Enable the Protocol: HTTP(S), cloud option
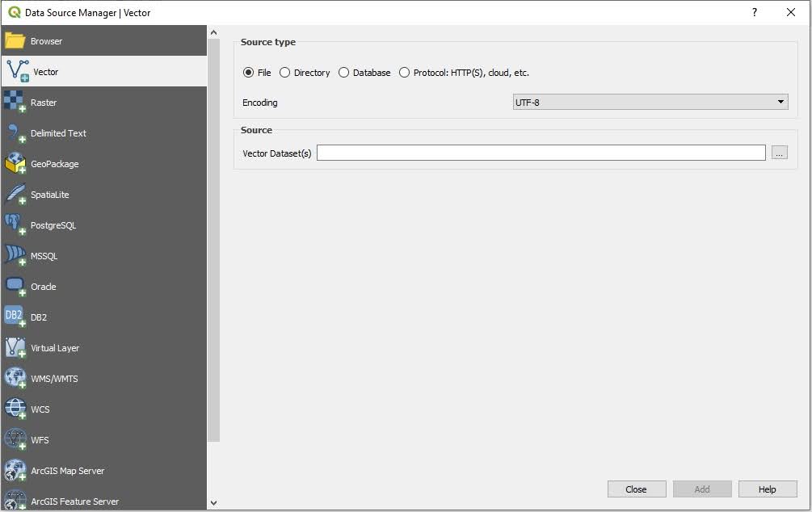The width and height of the screenshot is (812, 512). (405, 73)
